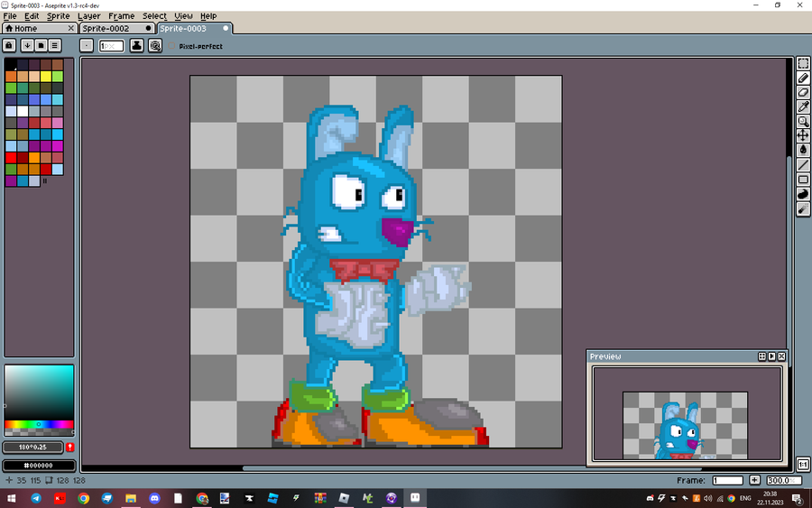The image size is (812, 508).
Task: Select the Contour blob tool
Action: (803, 194)
